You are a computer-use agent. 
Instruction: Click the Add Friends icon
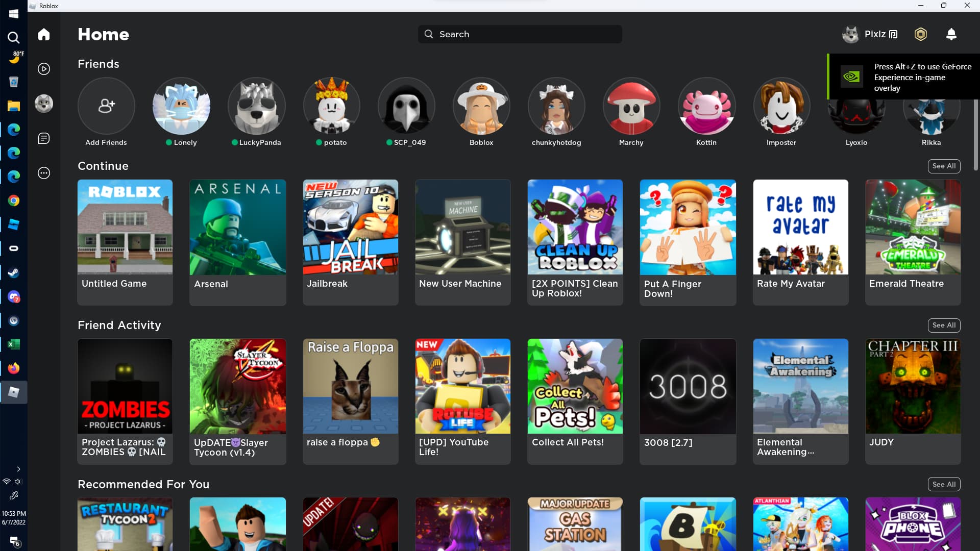pos(106,106)
